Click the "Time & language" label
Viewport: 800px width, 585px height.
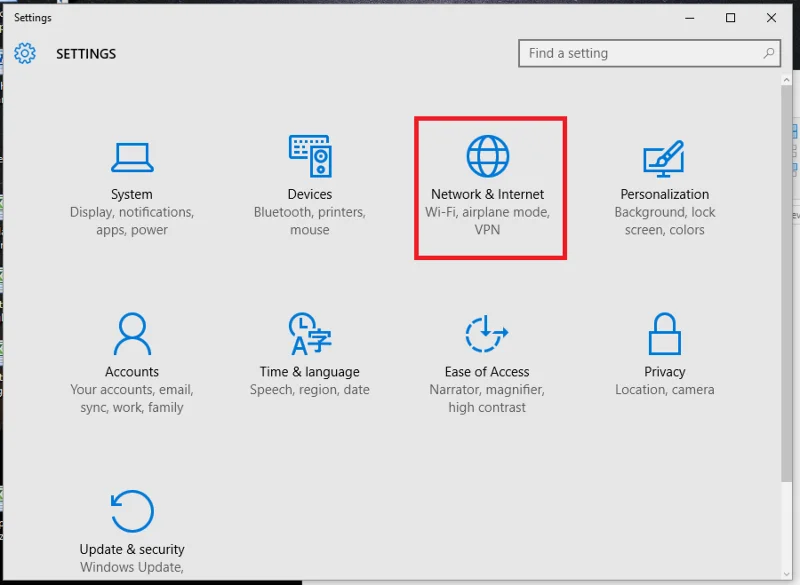click(310, 372)
